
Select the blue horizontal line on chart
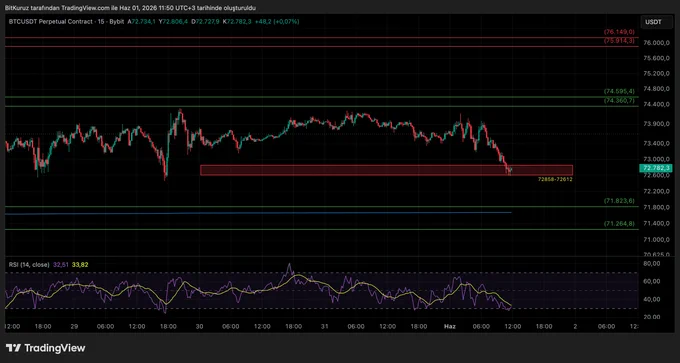(x=258, y=213)
